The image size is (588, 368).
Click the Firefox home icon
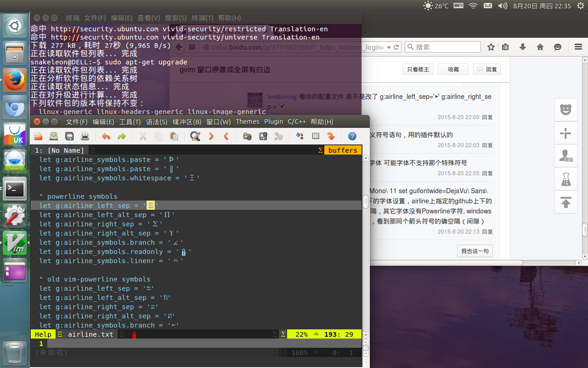click(540, 47)
